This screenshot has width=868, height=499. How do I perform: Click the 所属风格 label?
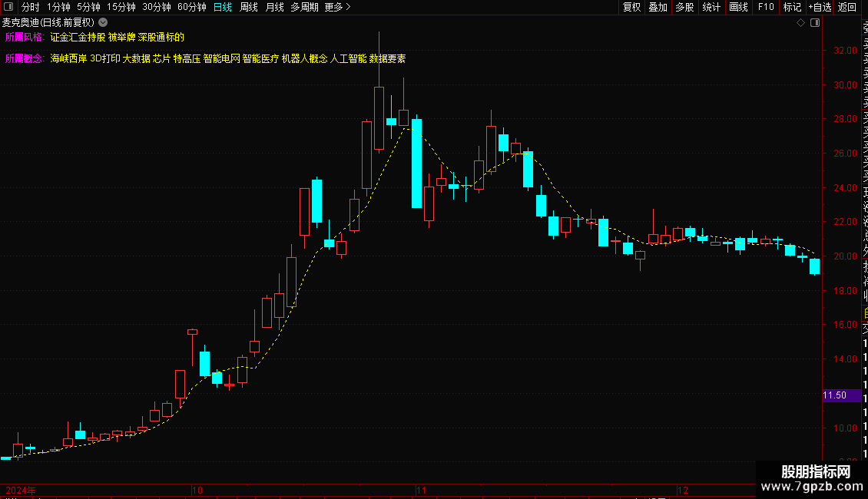pos(24,37)
